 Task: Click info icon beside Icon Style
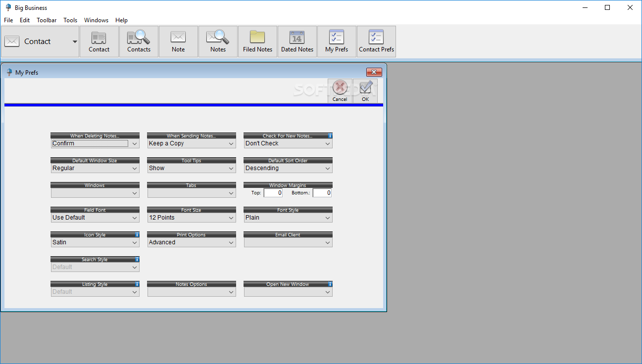[x=137, y=234]
